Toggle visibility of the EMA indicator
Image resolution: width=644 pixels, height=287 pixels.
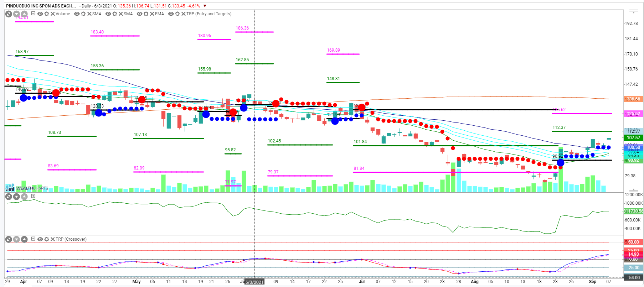tap(140, 14)
